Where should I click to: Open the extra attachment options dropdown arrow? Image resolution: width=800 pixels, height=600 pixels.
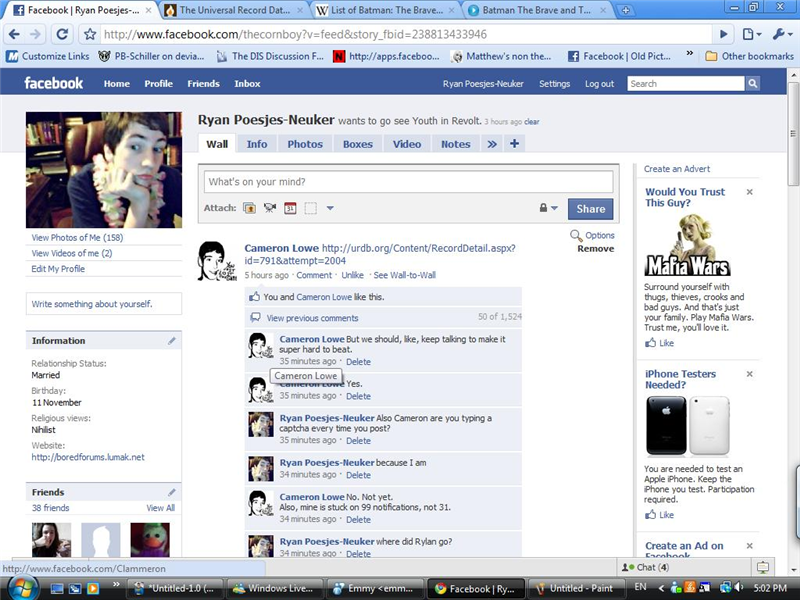click(x=331, y=209)
